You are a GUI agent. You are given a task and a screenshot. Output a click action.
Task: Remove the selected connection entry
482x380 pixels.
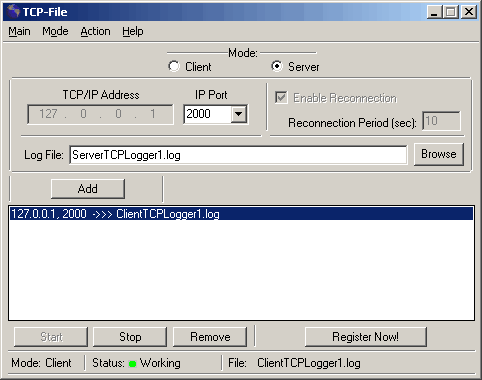(210, 337)
